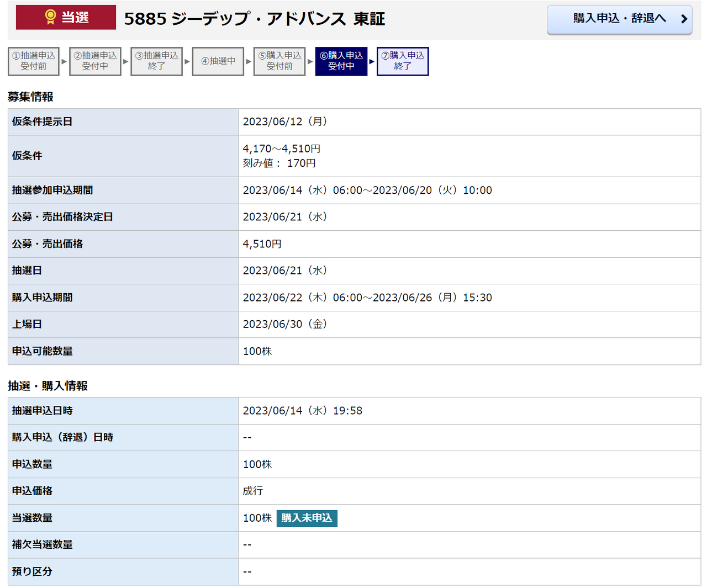Click the 募集情報 section heading

(30, 97)
